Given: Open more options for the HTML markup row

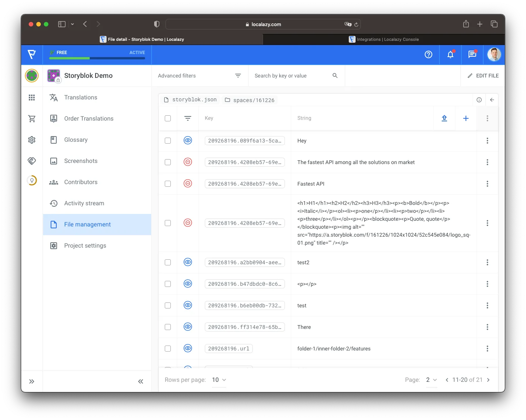Looking at the screenshot, I should click(487, 223).
